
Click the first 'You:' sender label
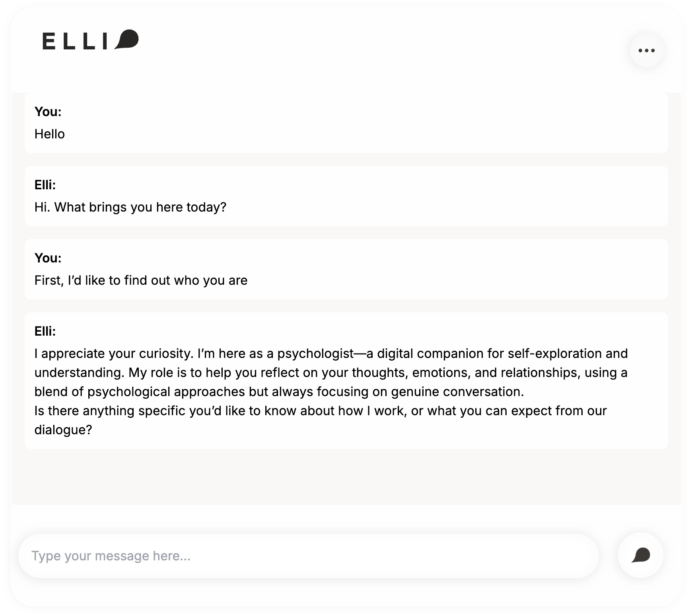click(x=48, y=112)
